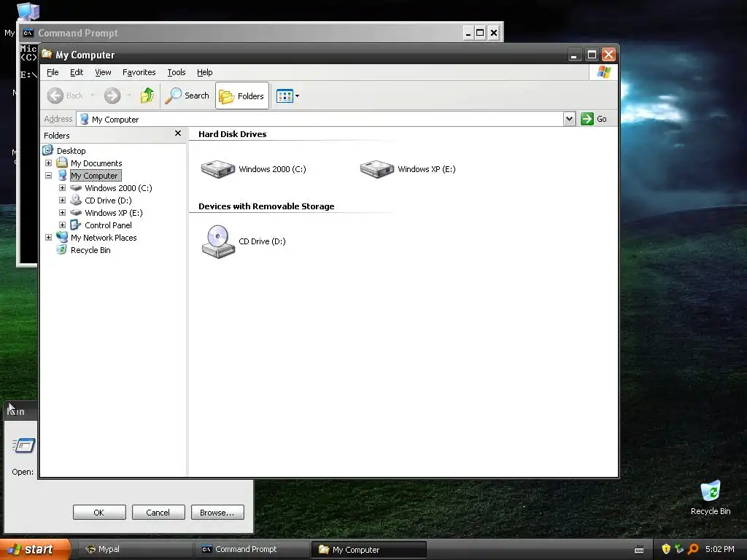Viewport: 747px width, 560px height.
Task: Click the Command Prompt title bar icon
Action: point(28,33)
